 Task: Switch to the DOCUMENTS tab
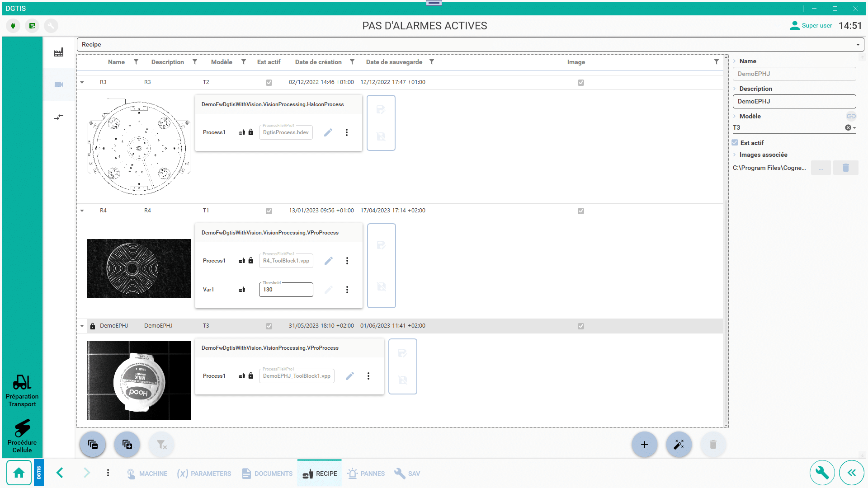[267, 474]
